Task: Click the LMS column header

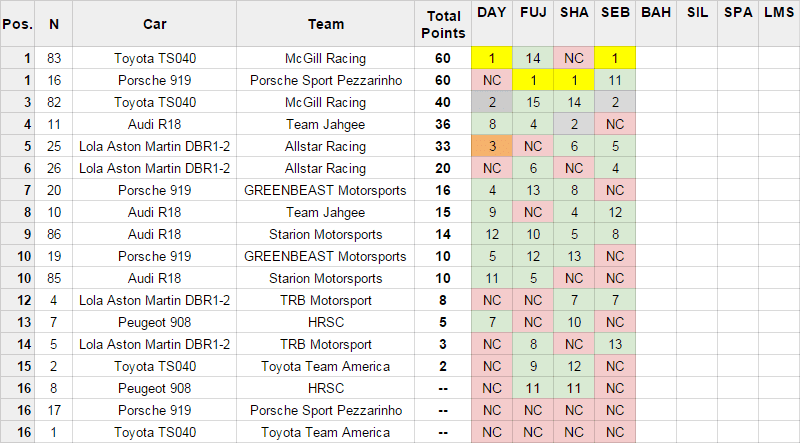Action: 779,24
